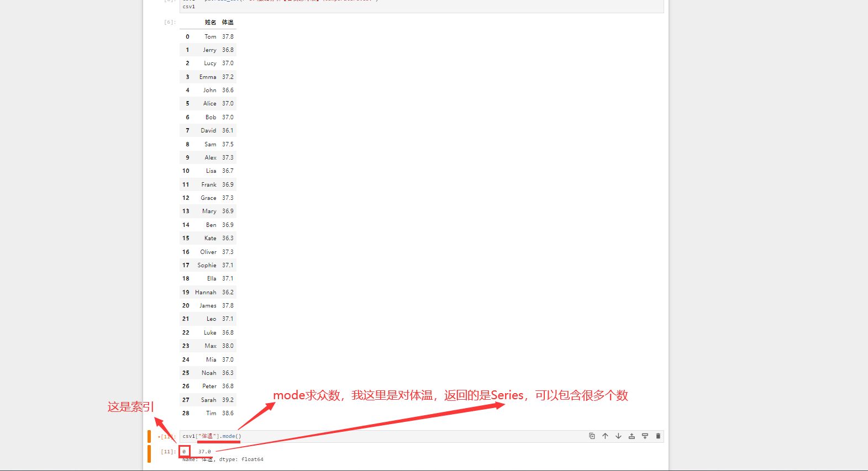Select the name Bob
This screenshot has height=471, width=868.
[211, 117]
